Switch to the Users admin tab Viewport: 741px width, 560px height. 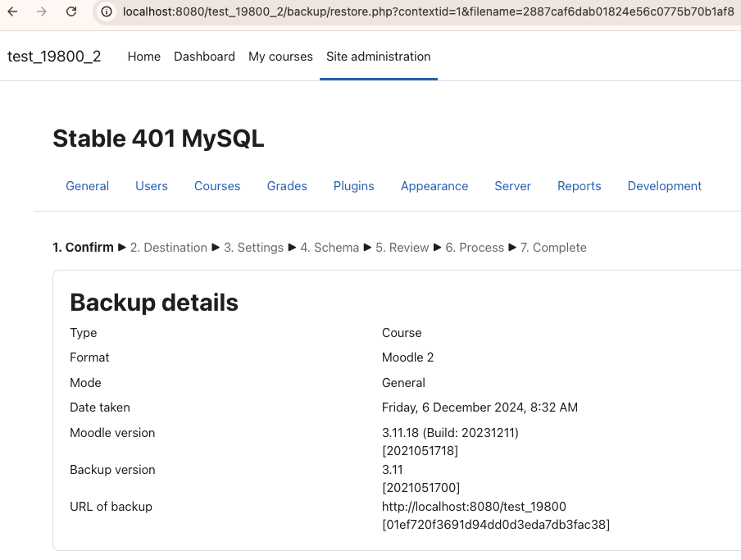[151, 186]
